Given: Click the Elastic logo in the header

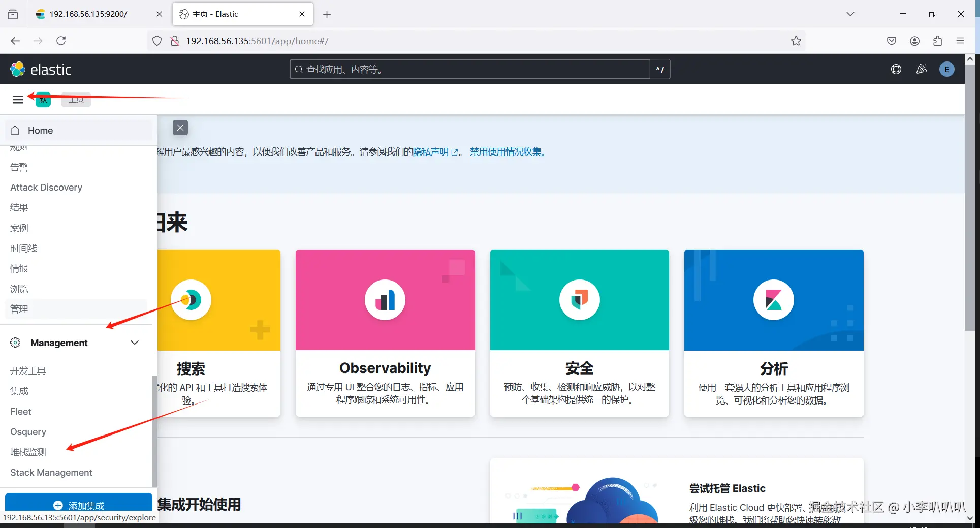Looking at the screenshot, I should [x=41, y=69].
